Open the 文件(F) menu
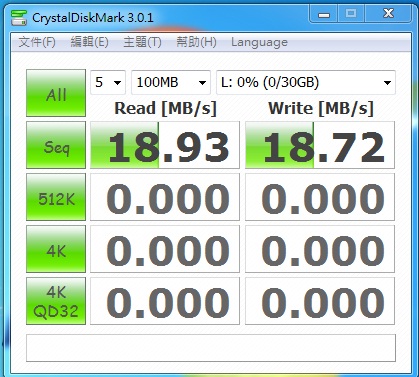The height and width of the screenshot is (377, 419). click(x=37, y=42)
